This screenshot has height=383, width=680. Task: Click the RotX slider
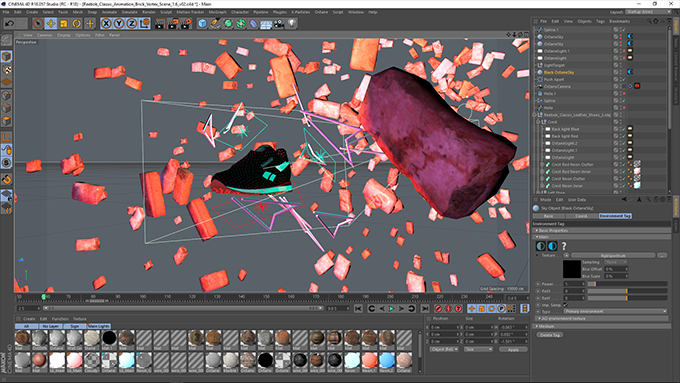(x=628, y=291)
